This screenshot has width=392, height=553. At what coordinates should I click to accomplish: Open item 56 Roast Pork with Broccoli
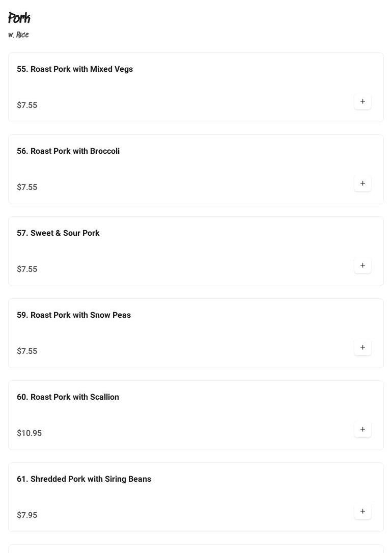point(68,151)
